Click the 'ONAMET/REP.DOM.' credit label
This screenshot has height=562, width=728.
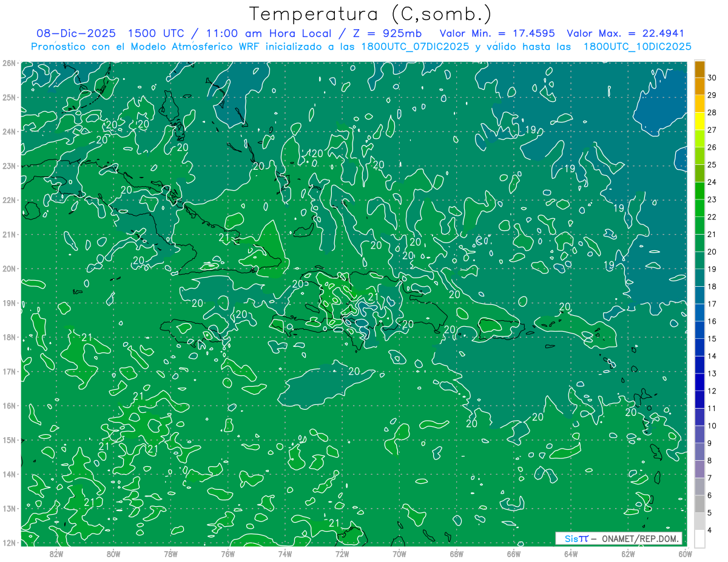641,538
